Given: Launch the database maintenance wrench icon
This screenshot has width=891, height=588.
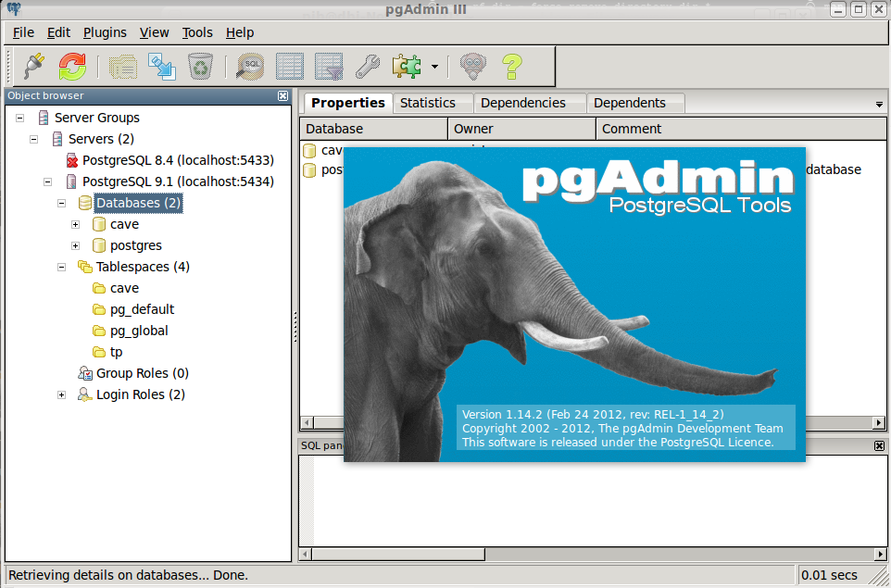Looking at the screenshot, I should [367, 67].
